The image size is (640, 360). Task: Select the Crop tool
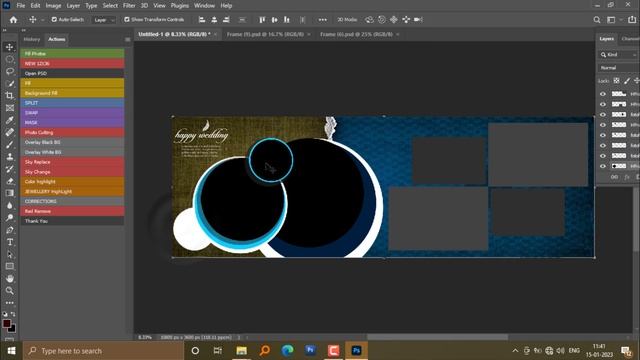[x=9, y=96]
